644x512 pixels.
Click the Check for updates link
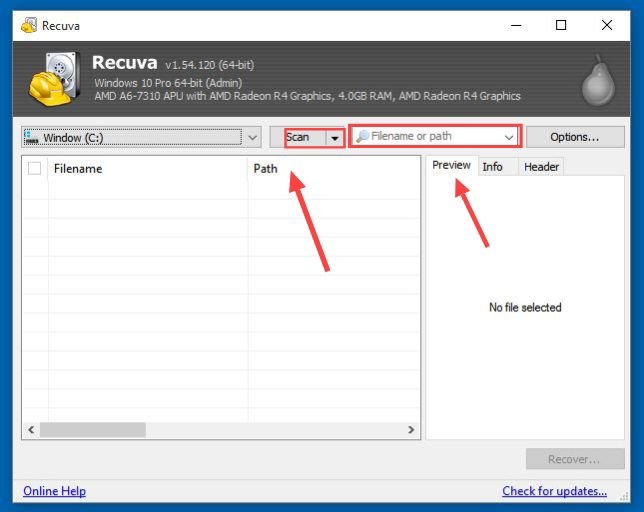(554, 491)
